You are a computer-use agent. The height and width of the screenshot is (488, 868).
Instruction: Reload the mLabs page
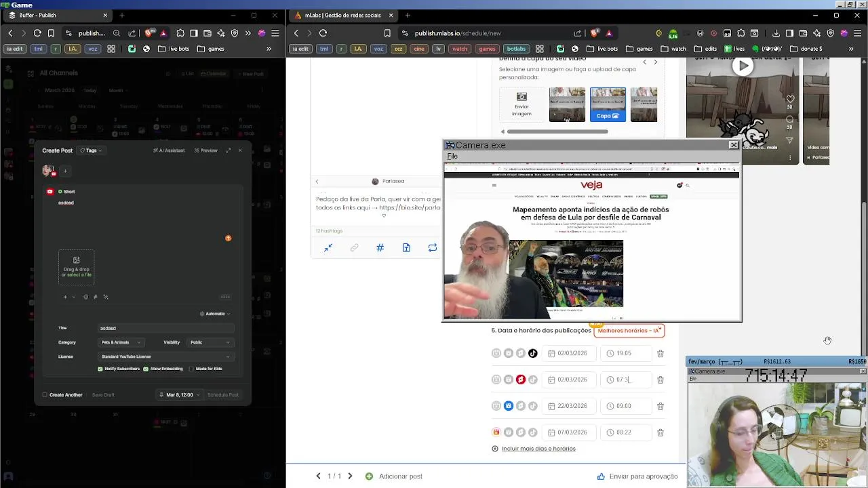(x=323, y=33)
